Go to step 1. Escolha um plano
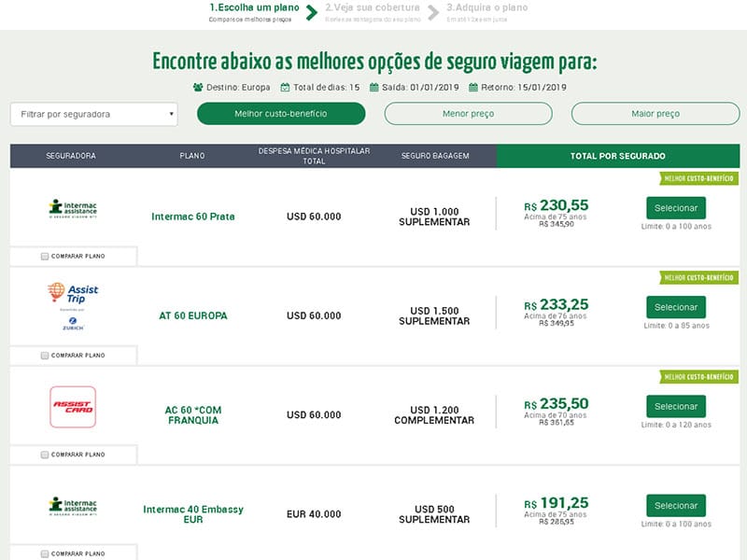The width and height of the screenshot is (747, 560). pyautogui.click(x=254, y=12)
